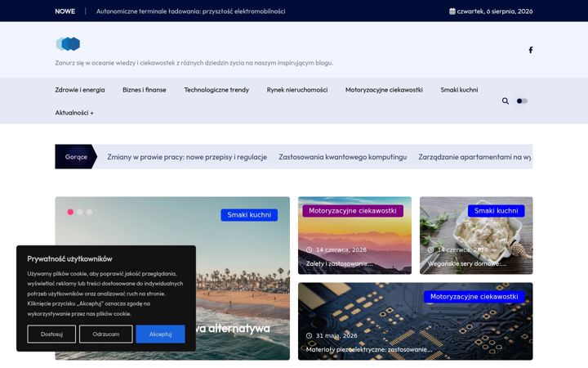Image resolution: width=588 pixels, height=368 pixels.
Task: Open the Zalety i zastosowanie article title
Action: coord(340,263)
